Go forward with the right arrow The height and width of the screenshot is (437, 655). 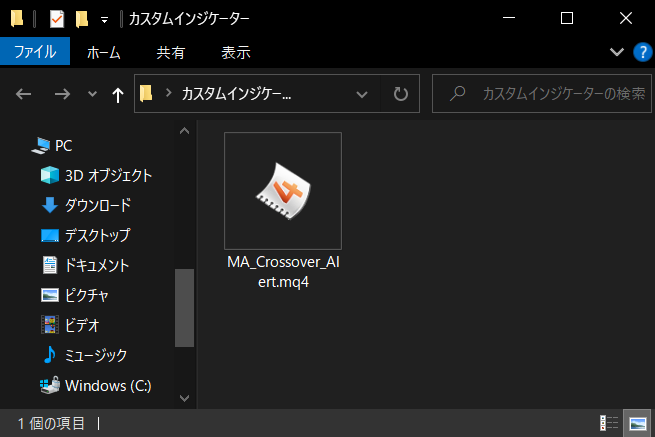coord(62,94)
